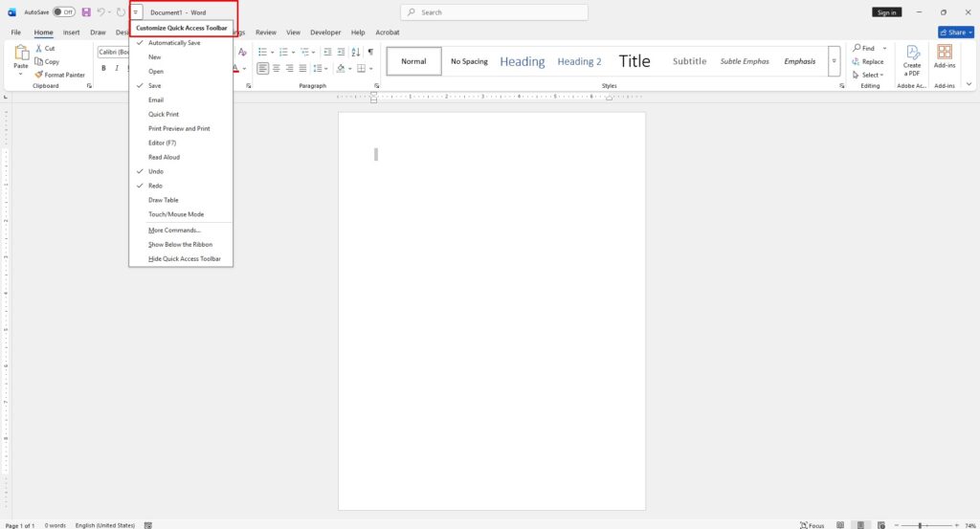
Task: Click the zoom slider in status bar
Action: (927, 525)
